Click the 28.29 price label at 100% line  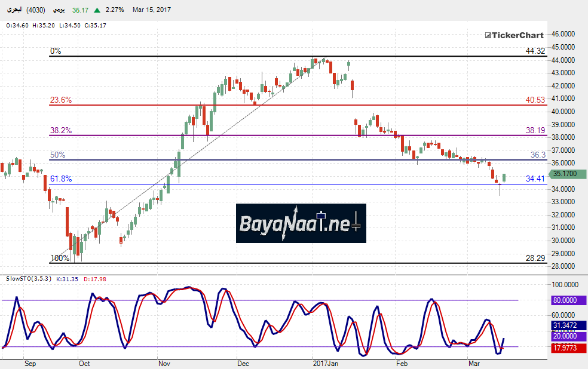click(x=535, y=258)
